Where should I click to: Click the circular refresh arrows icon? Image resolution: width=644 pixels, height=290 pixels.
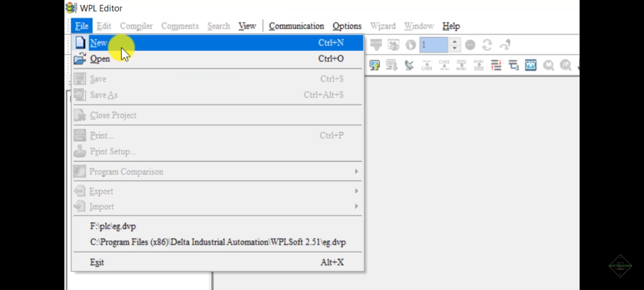point(487,45)
